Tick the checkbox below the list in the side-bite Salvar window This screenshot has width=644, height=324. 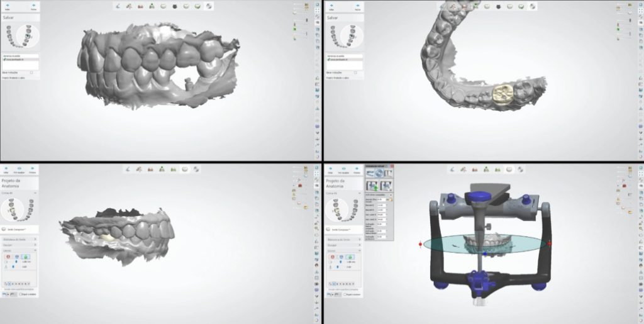tap(31, 73)
